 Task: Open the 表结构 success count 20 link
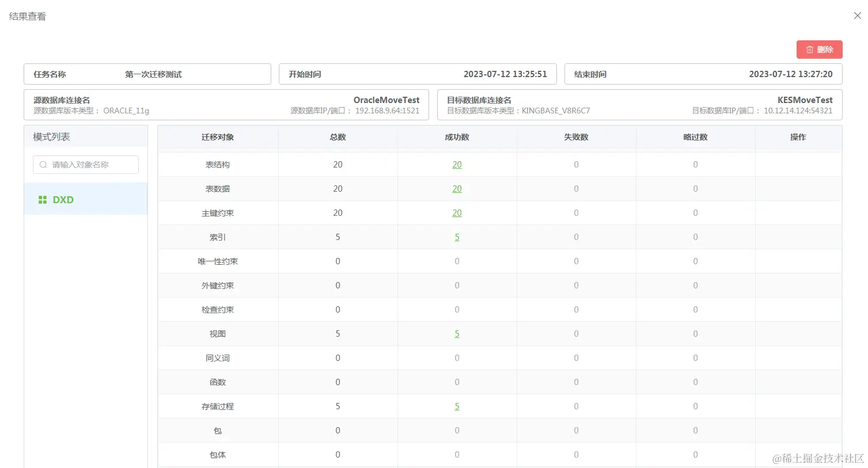(457, 165)
